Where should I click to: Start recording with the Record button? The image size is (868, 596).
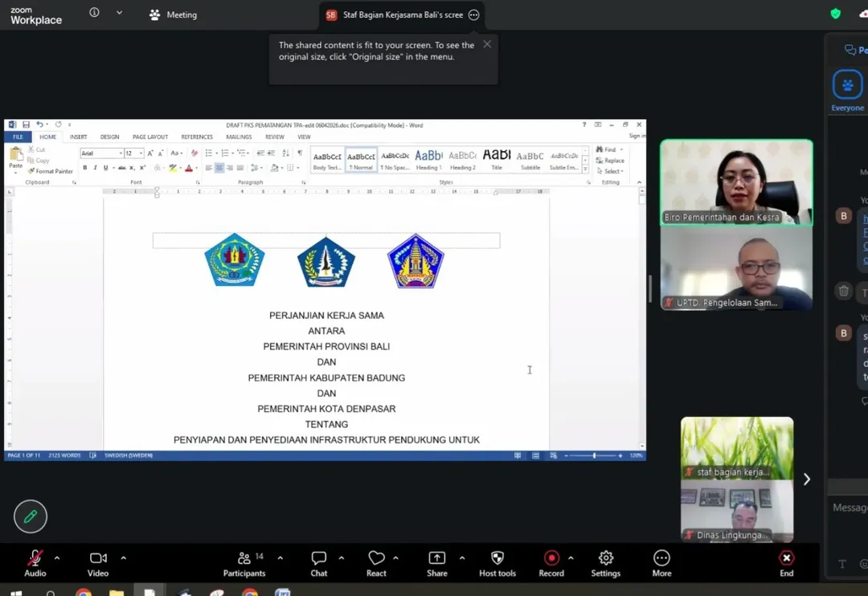pos(551,559)
